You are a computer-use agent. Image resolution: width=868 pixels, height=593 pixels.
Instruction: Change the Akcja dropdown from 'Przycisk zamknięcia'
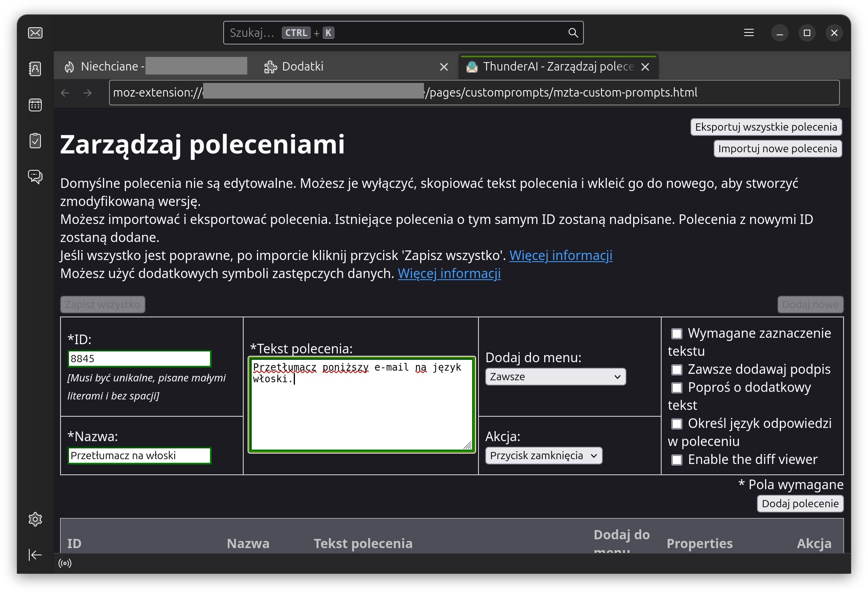[543, 456]
